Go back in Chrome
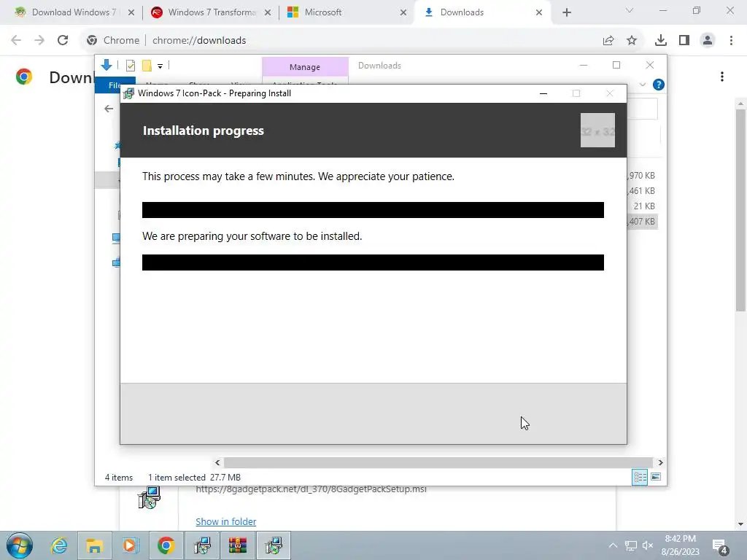The image size is (747, 560). (16, 41)
